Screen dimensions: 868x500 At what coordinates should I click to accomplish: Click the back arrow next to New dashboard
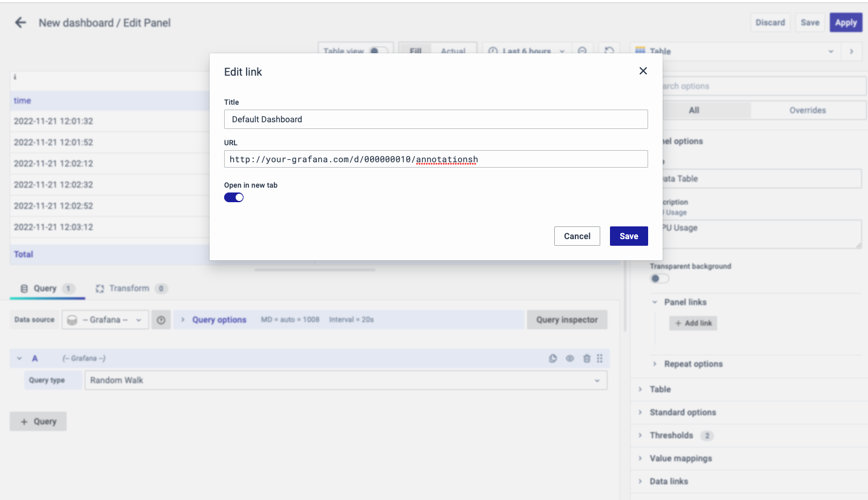coord(21,23)
